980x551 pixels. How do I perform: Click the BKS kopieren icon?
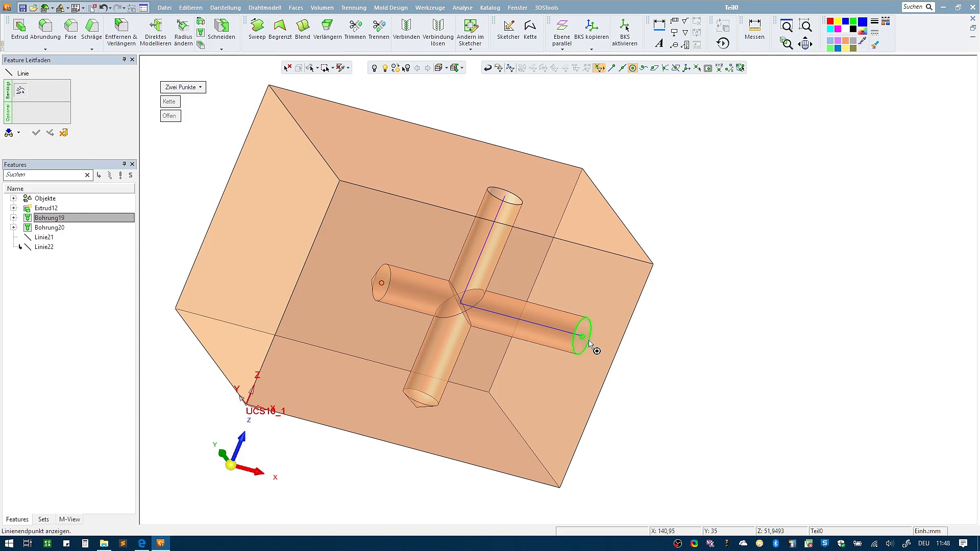point(591,30)
